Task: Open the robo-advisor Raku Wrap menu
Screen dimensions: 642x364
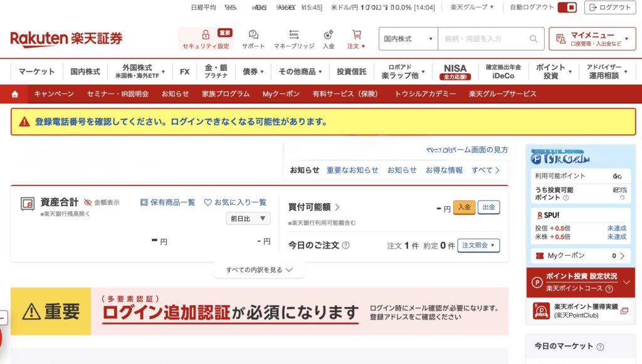Action: point(403,71)
